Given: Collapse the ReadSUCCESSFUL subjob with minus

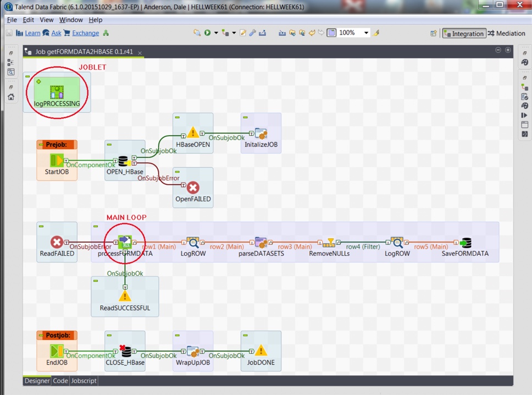Looking at the screenshot, I should click(96, 281).
